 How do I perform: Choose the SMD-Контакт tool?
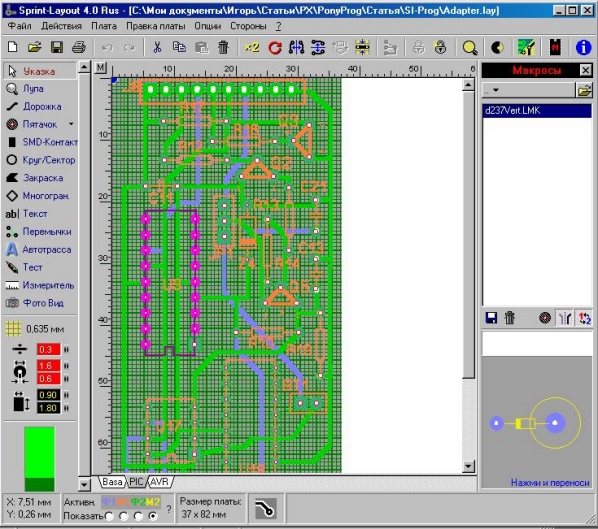coord(40,142)
